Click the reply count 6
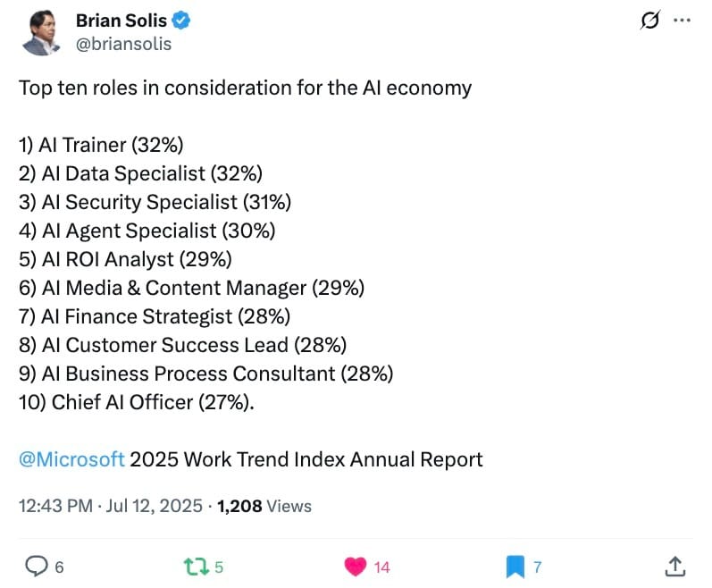The height and width of the screenshot is (588, 712). (59, 567)
